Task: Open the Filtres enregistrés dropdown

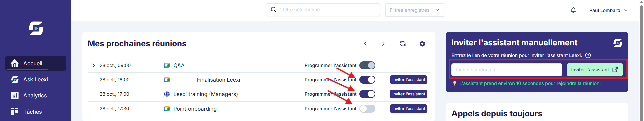Action: click(x=415, y=10)
